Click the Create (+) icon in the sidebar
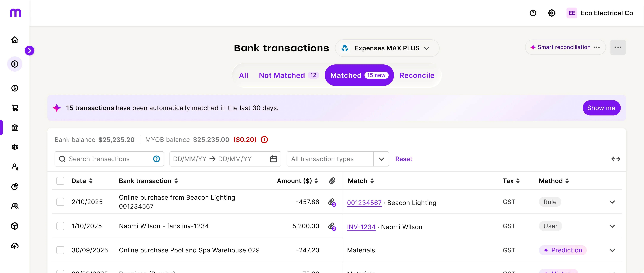 (15, 64)
